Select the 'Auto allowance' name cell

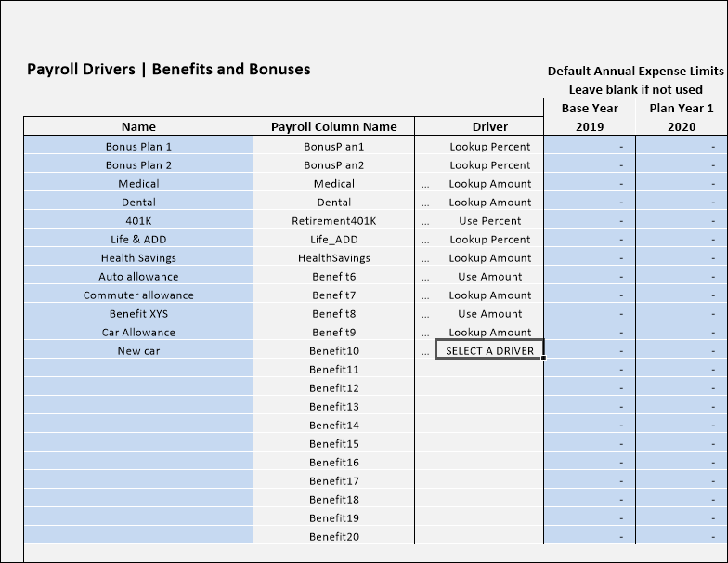(x=138, y=275)
